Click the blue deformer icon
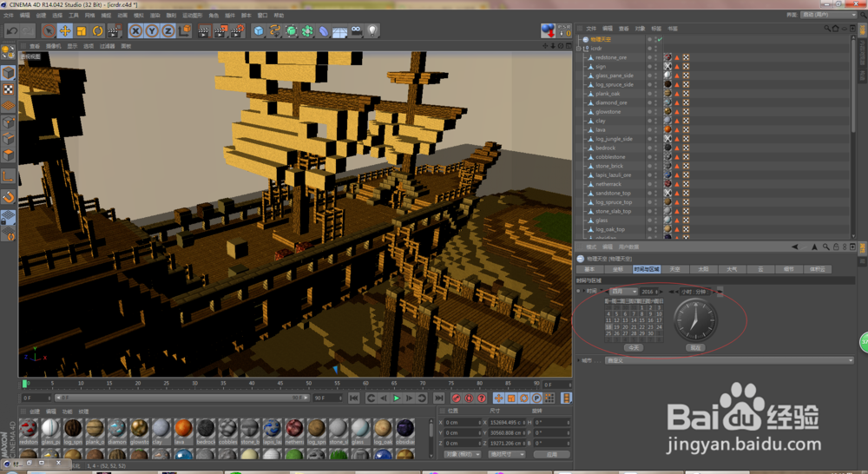Image resolution: width=868 pixels, height=474 pixels. [x=324, y=31]
